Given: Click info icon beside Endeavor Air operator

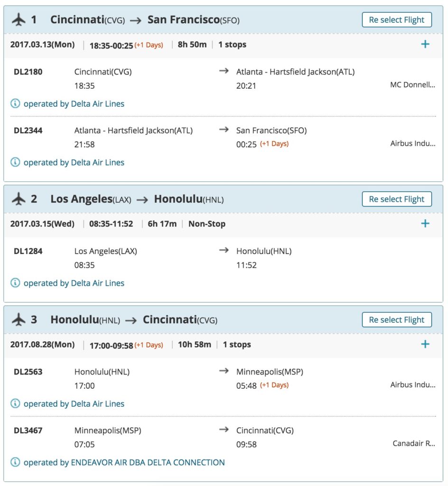Looking at the screenshot, I should [x=15, y=462].
